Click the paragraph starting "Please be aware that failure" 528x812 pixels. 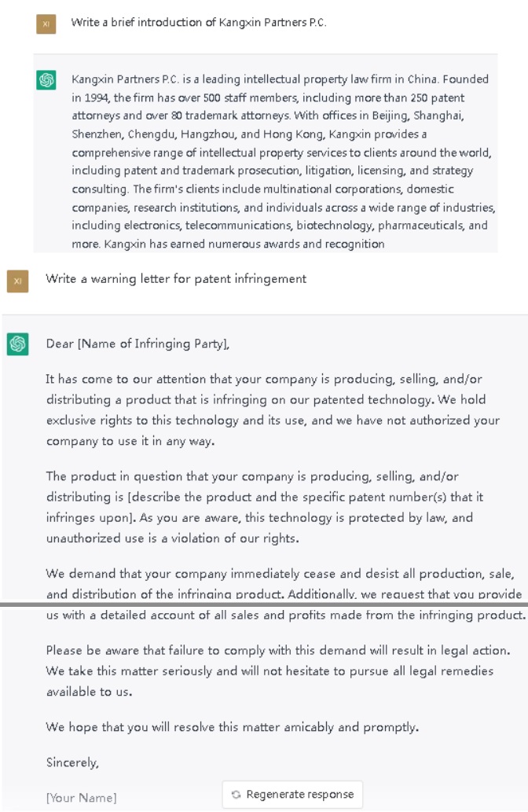click(277, 671)
